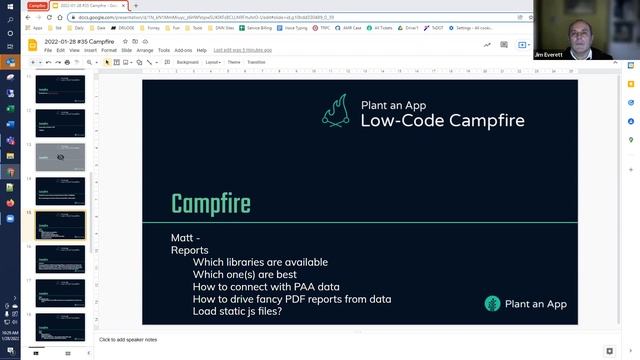Open the Voice Typing bookmark
The height and width of the screenshot is (360, 640).
[292, 28]
